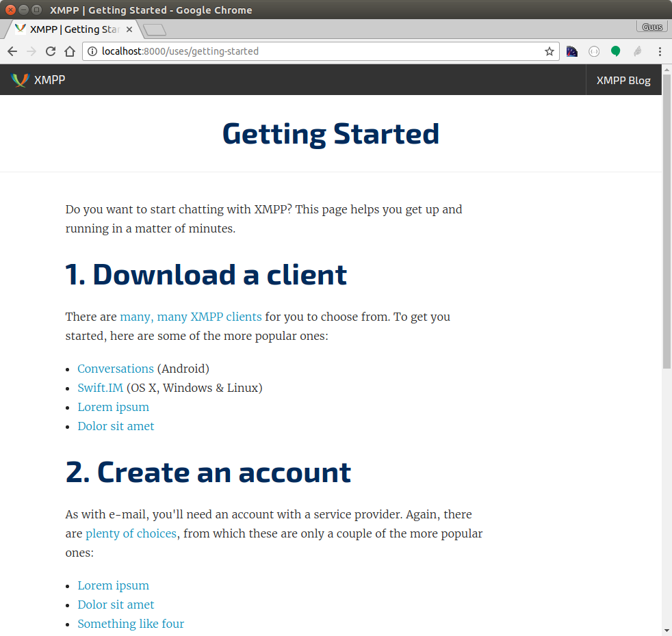Click the XMPP logo in navbar
Screen dimensions: 672x636
click(20, 80)
